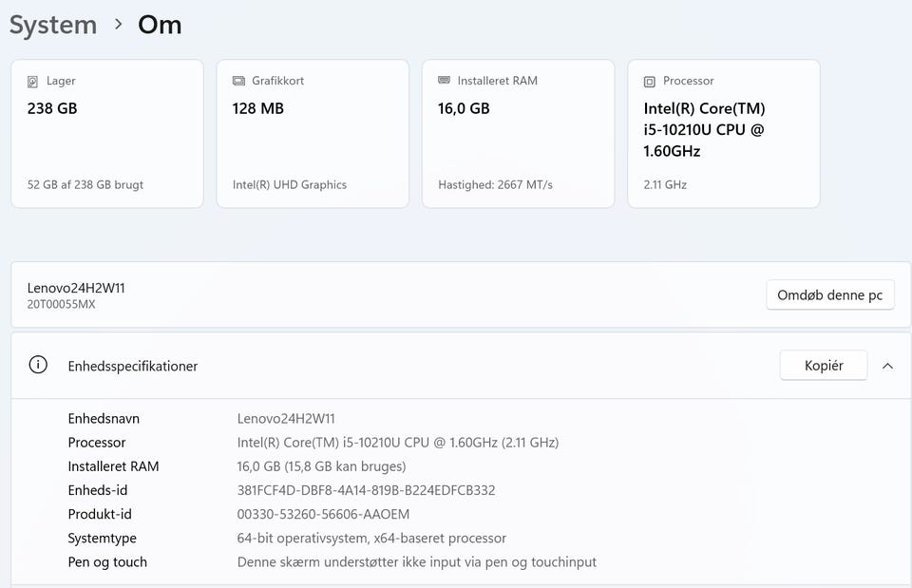Go back to System via the breadcrumb
This screenshot has height=588, width=912.
53,25
